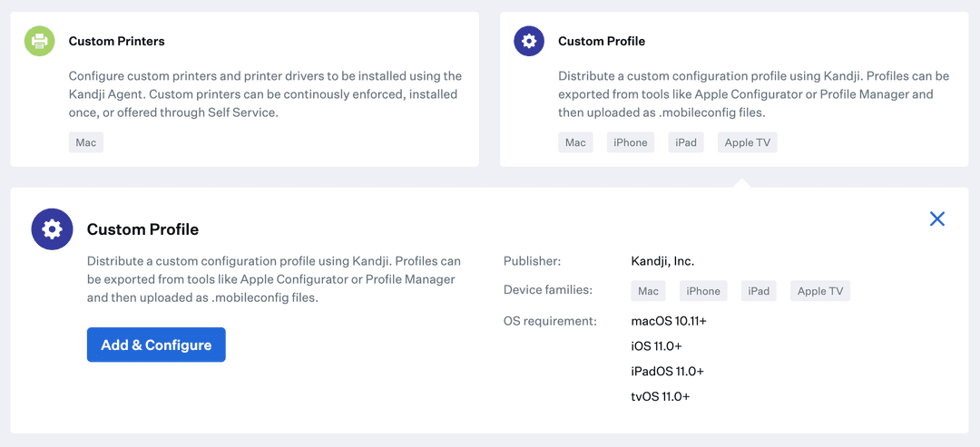Screen dimensions: 980x447
Task: Click the large gear icon in the expanded Custom Profile panel
Action: tap(53, 229)
